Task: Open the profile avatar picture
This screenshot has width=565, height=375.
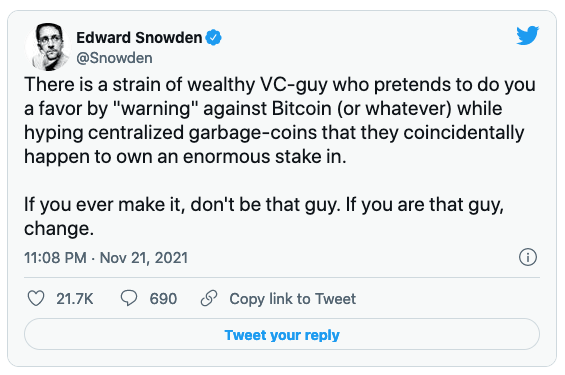Action: point(48,46)
